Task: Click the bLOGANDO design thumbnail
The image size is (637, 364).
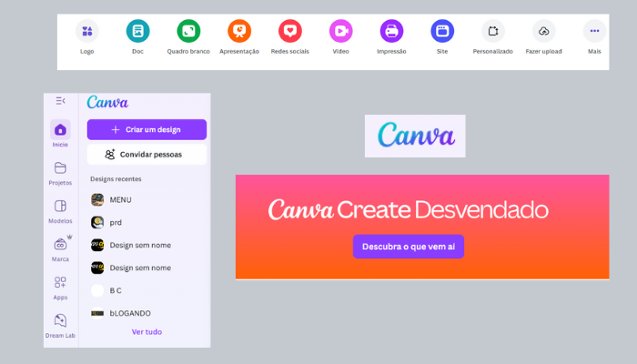Action: coord(97,313)
